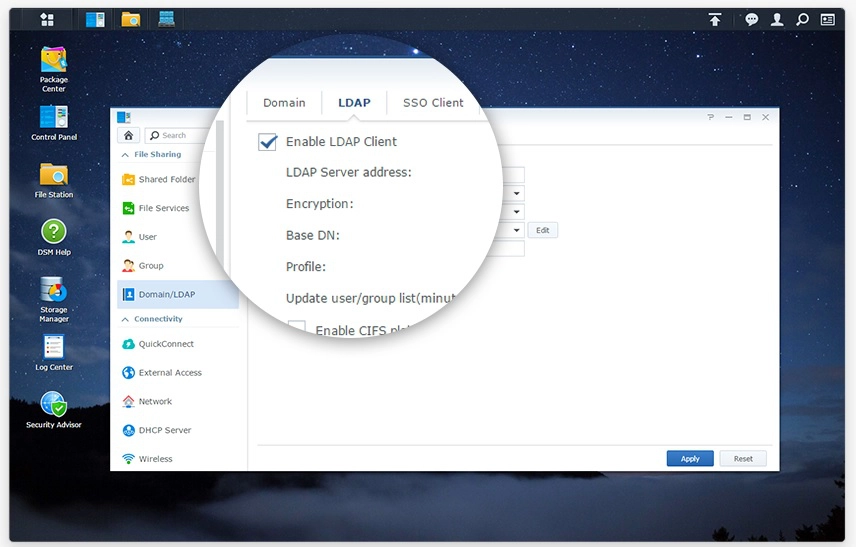
Task: Open the DSM main menu icon
Action: (47, 20)
